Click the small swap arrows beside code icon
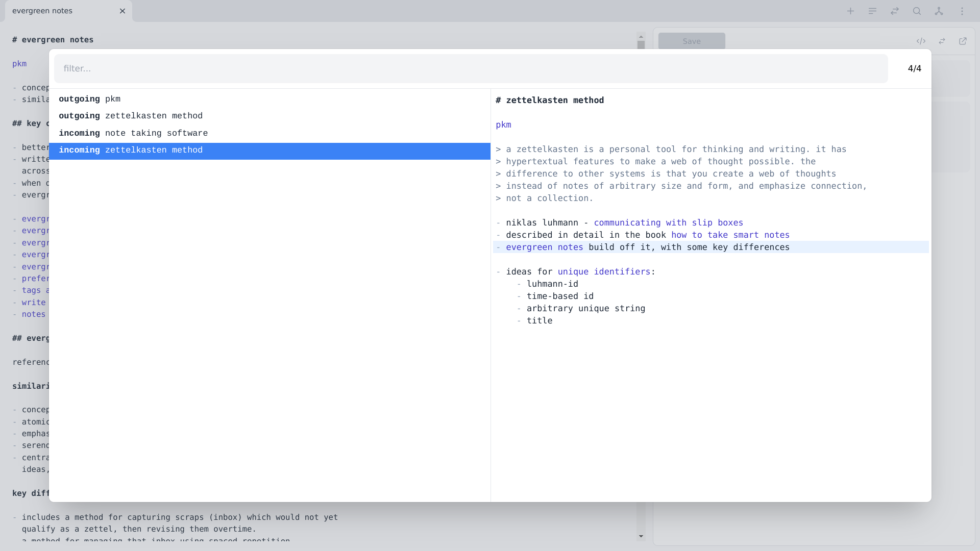Image resolution: width=980 pixels, height=551 pixels. tap(942, 41)
